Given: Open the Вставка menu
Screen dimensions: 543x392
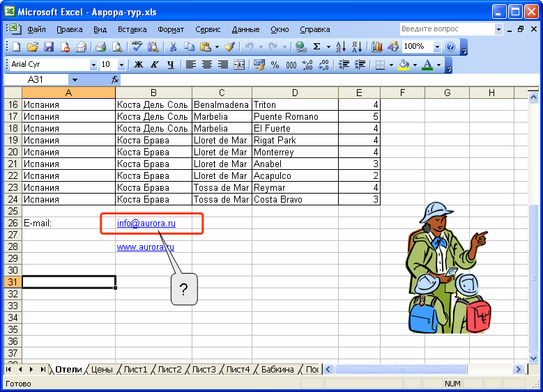Looking at the screenshot, I should point(132,29).
